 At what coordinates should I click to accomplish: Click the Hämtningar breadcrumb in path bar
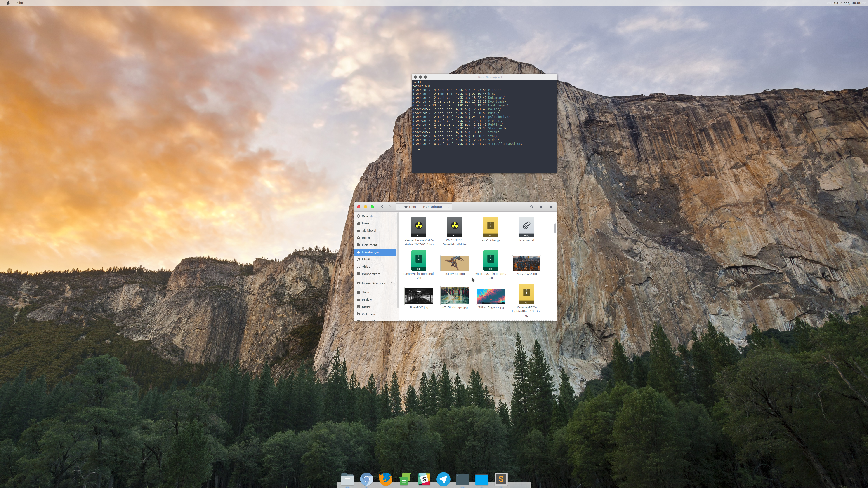pos(433,207)
